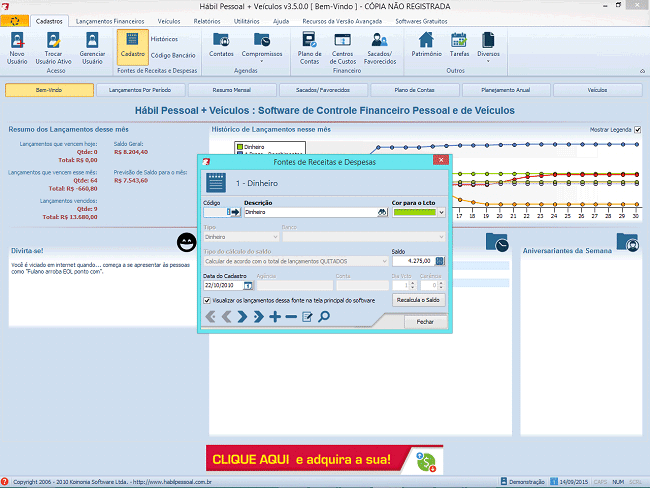This screenshot has width=650, height=488.
Task: Click the Código input field
Action: (217, 212)
